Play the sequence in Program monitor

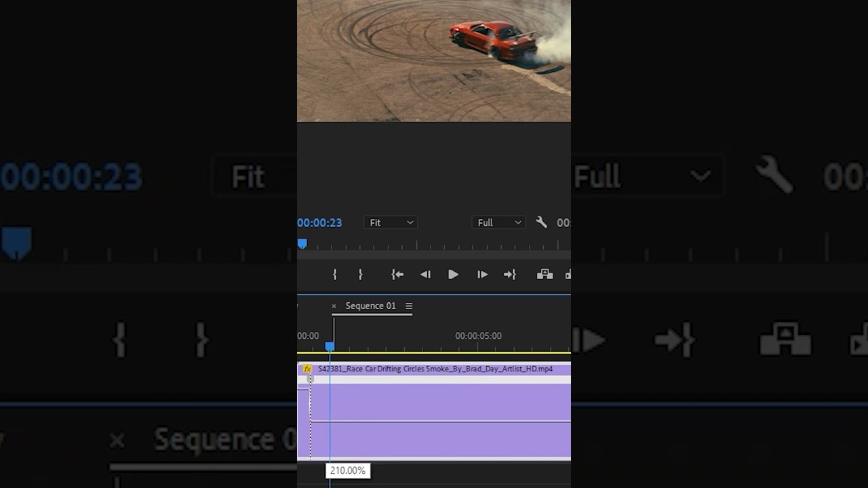(453, 274)
